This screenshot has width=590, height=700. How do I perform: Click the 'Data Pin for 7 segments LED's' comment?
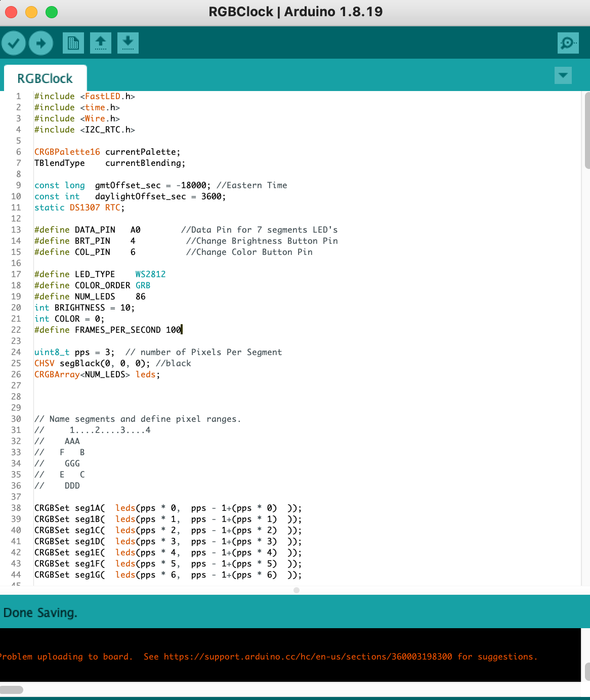tap(259, 230)
